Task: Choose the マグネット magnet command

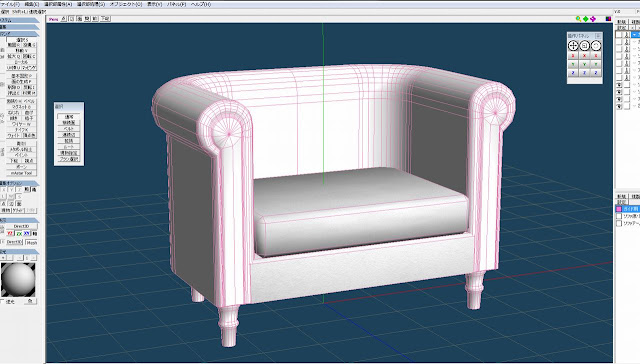Action: 21,107
